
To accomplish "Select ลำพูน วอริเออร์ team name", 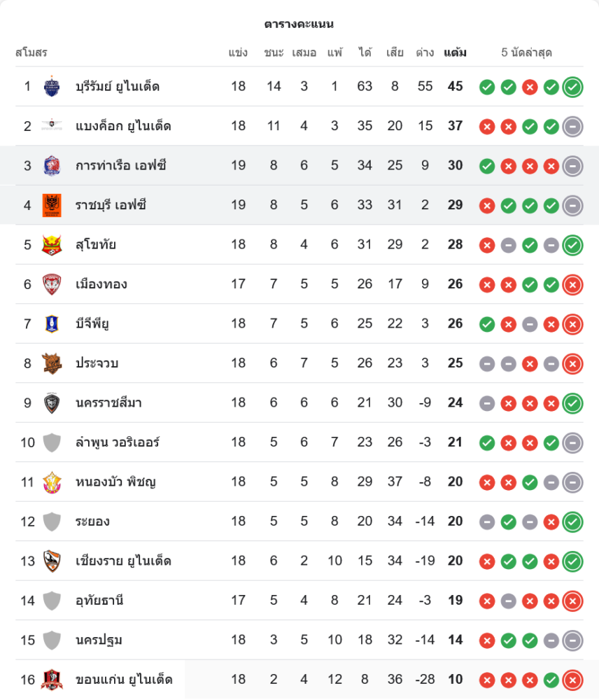I will click(x=118, y=442).
